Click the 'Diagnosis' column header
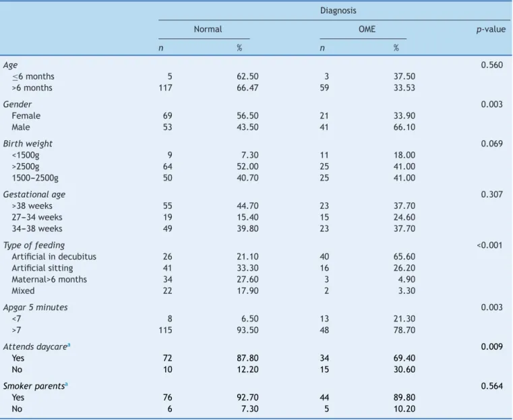This screenshot has height=420, width=513. pos(338,11)
